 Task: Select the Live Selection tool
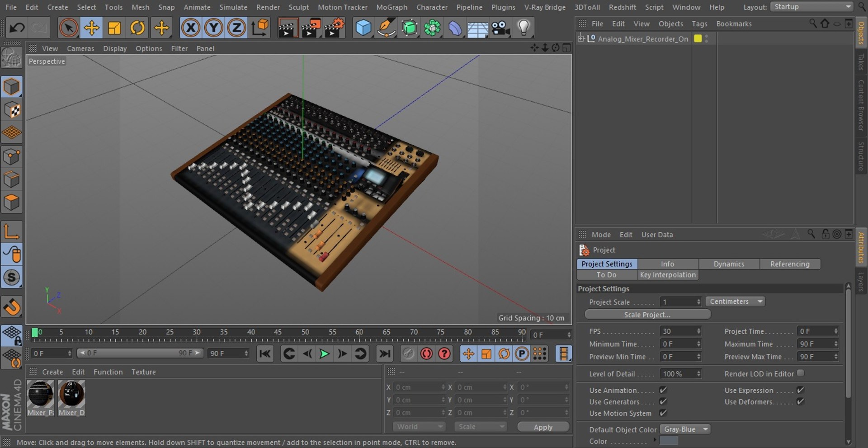click(68, 28)
